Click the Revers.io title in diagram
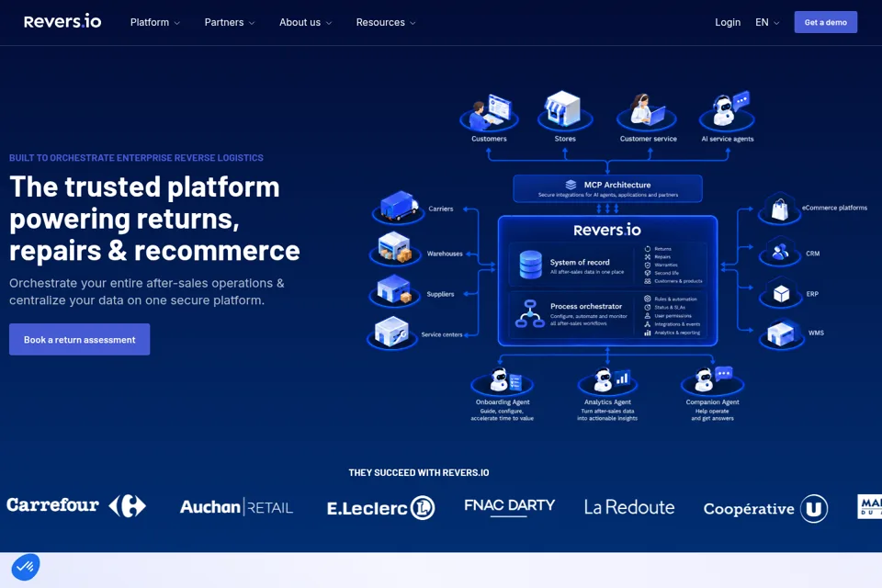This screenshot has width=882, height=588. click(607, 230)
